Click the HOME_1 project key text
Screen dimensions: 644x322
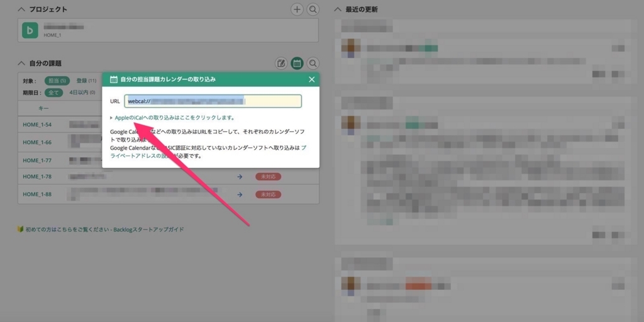click(53, 35)
